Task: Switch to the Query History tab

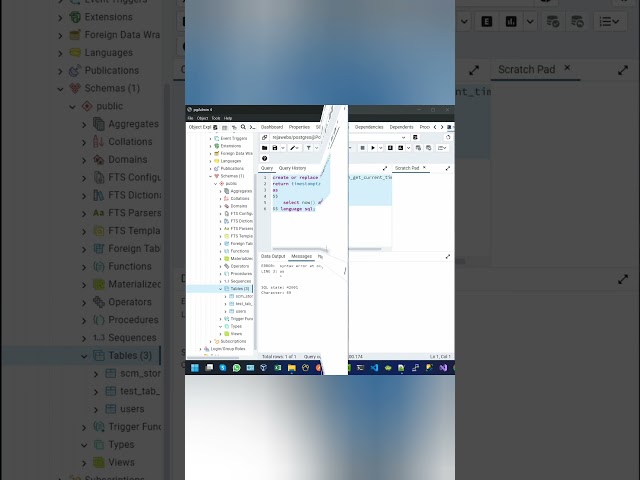Action: 292,168
